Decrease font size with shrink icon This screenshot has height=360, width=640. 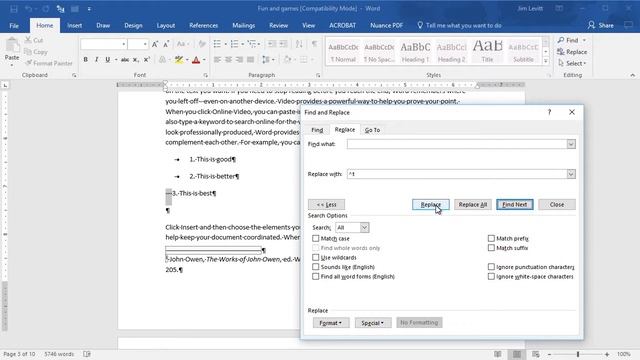tap(166, 44)
